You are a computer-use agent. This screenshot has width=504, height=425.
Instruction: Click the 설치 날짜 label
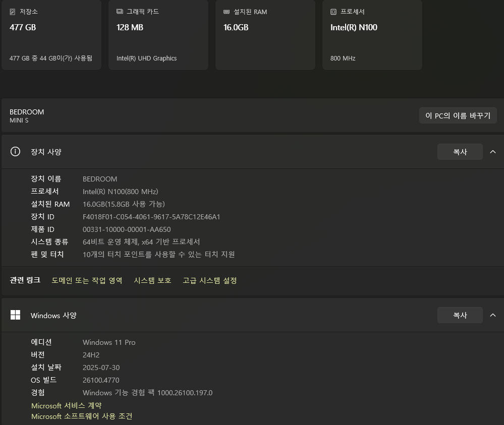pos(46,368)
